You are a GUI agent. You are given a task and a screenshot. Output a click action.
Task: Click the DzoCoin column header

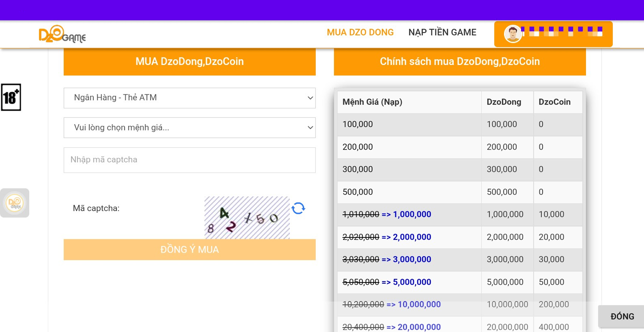558,102
